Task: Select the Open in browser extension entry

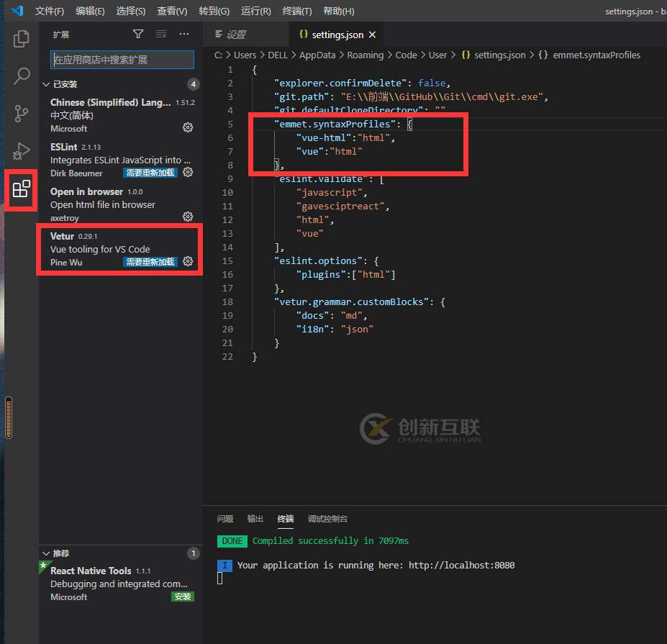Action: [121, 204]
